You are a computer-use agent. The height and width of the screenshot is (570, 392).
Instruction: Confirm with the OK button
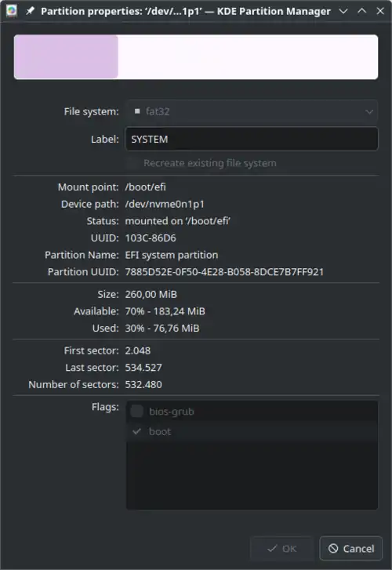click(x=281, y=548)
